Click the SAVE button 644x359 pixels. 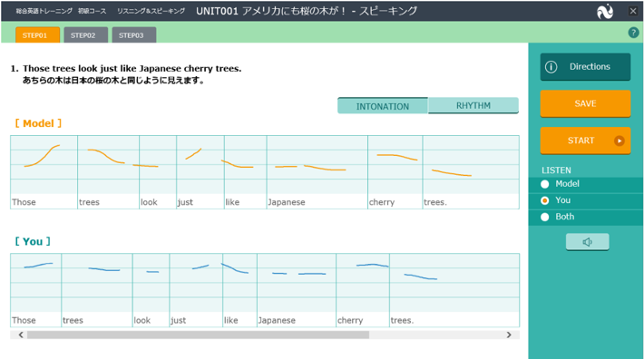[x=585, y=103]
